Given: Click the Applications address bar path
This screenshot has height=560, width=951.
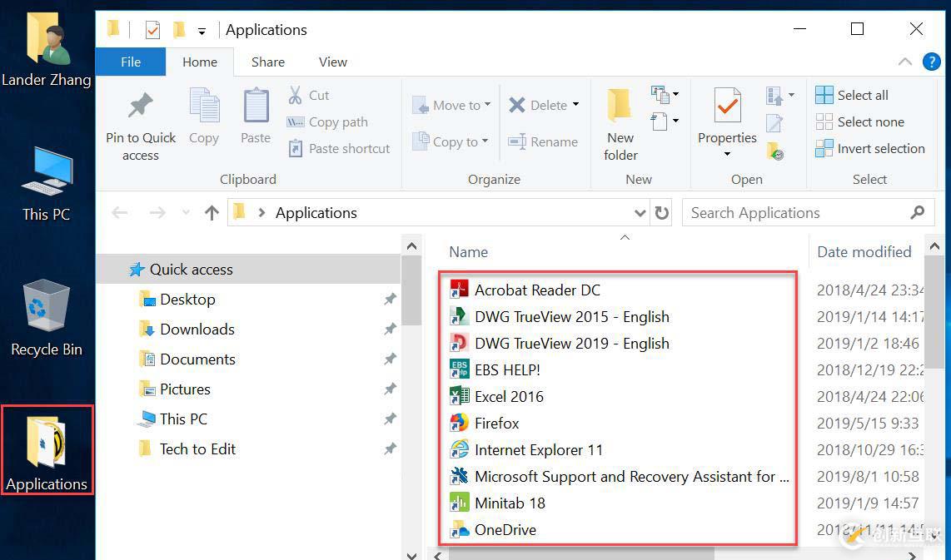Looking at the screenshot, I should [316, 213].
